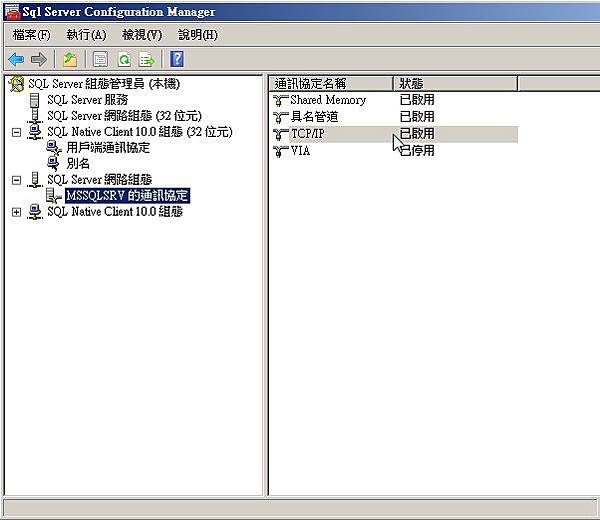Open the 檢視(V) menu

[x=142, y=35]
